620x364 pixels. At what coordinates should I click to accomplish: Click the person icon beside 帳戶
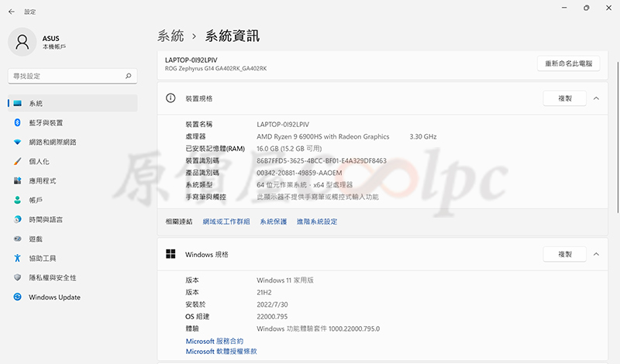pos(17,200)
